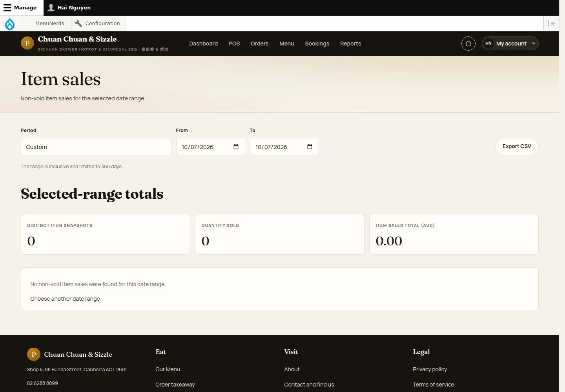Expand the My account dropdown

tap(510, 44)
